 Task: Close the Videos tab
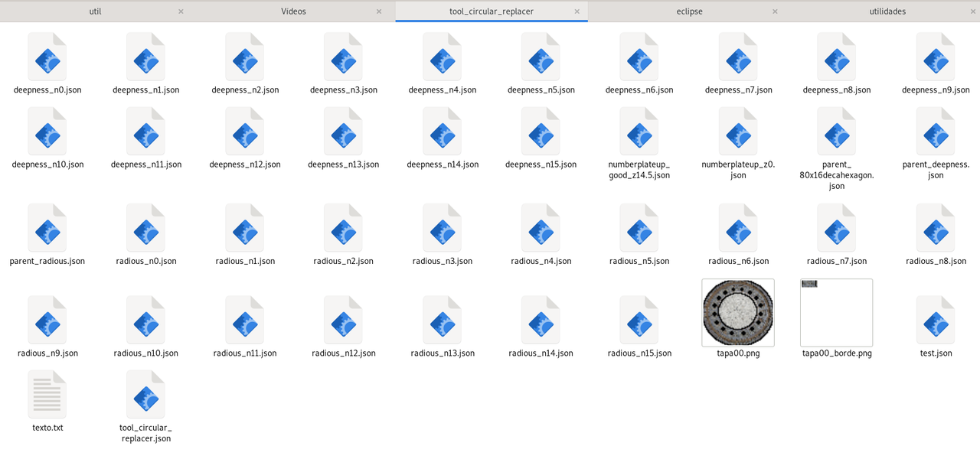click(379, 11)
